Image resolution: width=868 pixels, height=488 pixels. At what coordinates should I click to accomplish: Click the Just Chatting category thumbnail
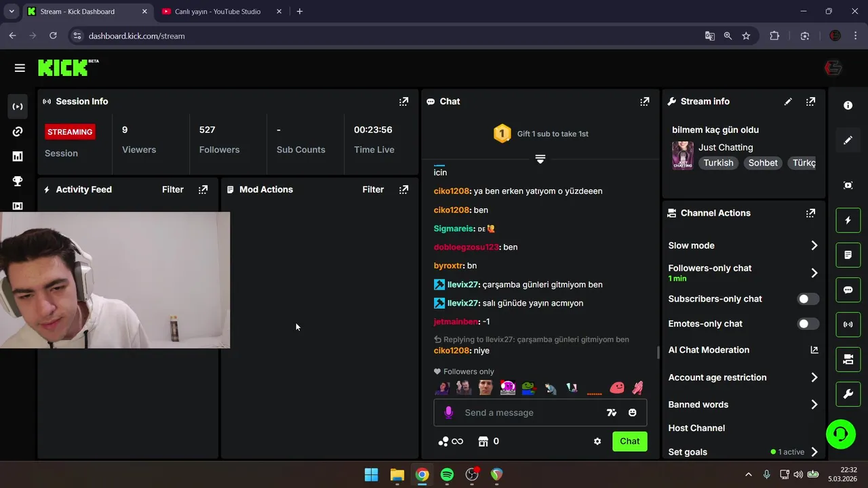pos(682,155)
